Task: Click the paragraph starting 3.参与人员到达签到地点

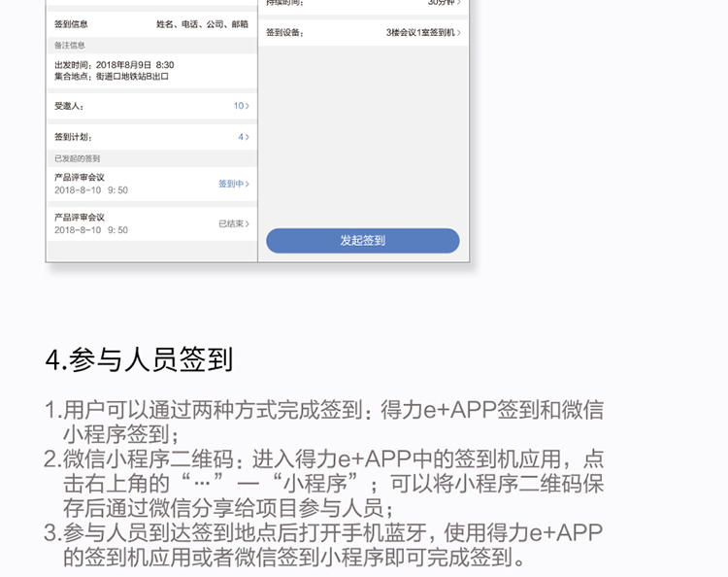Action: click(323, 545)
